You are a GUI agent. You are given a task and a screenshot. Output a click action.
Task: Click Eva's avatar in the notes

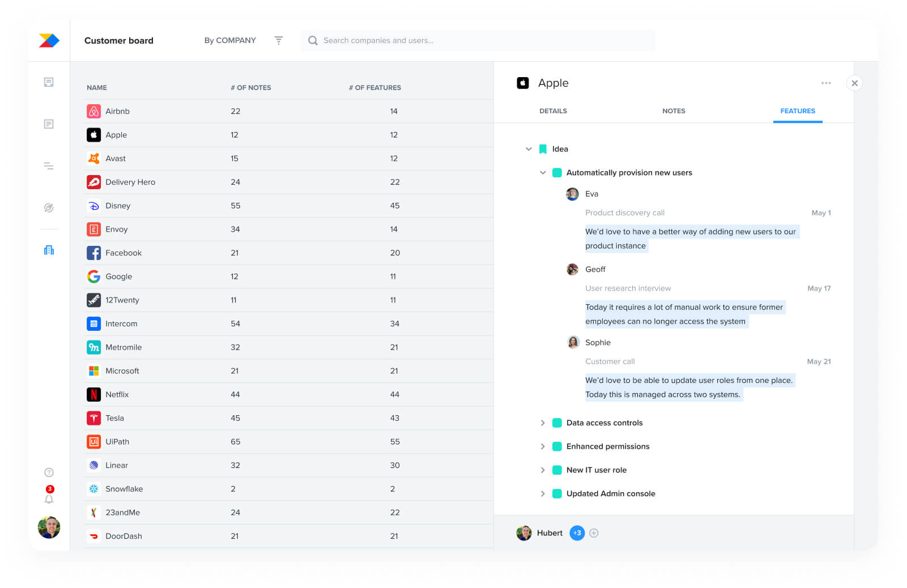572,194
